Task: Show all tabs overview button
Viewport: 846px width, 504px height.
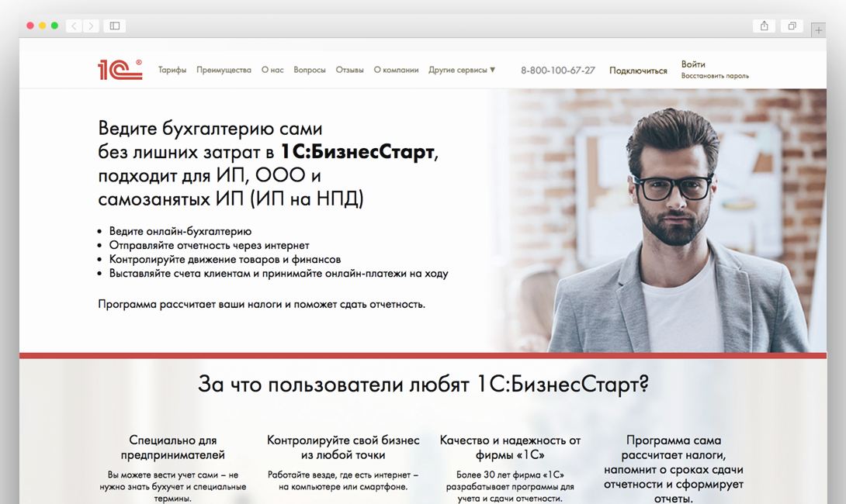Action: click(x=792, y=26)
